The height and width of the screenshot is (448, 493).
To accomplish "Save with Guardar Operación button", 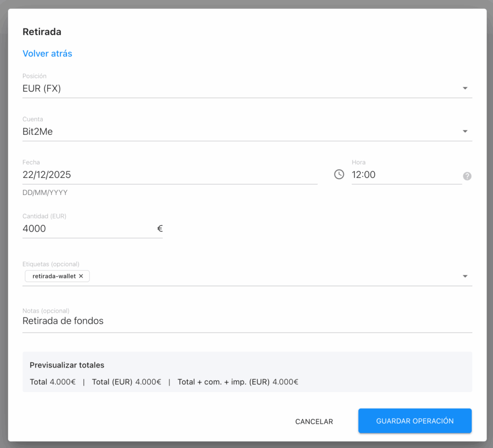I will [415, 421].
